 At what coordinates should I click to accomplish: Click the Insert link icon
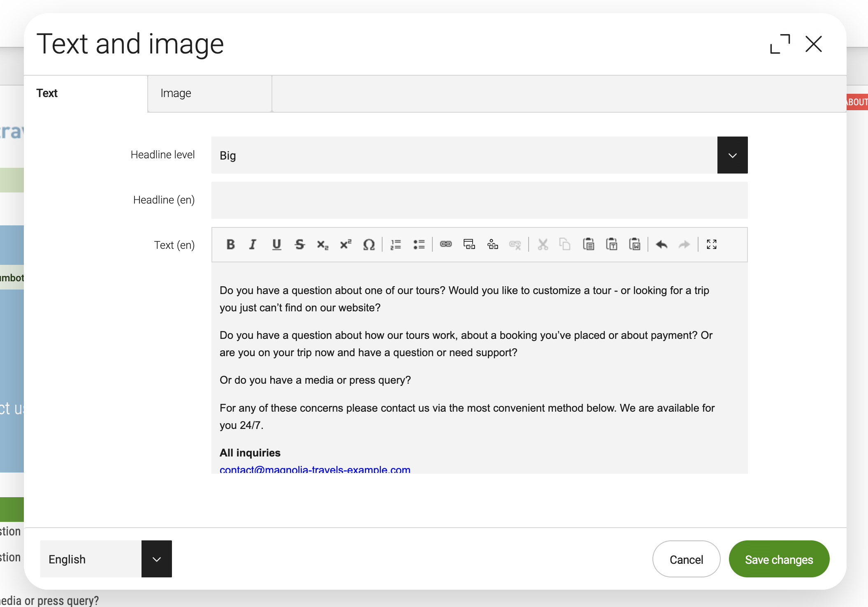pos(446,245)
